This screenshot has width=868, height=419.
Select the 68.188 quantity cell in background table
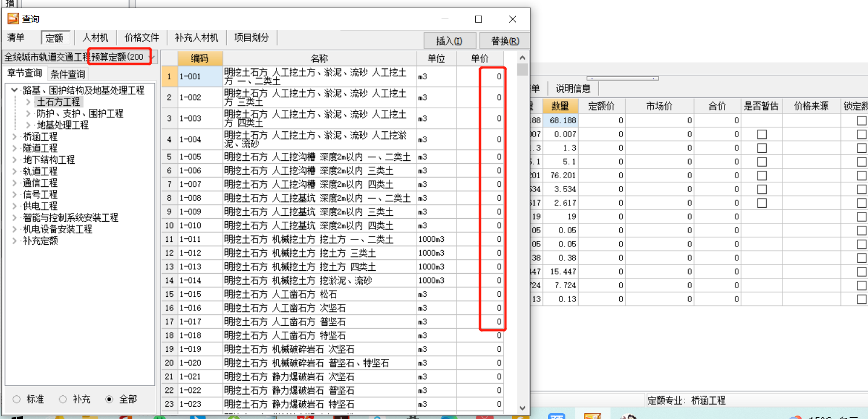click(x=560, y=120)
